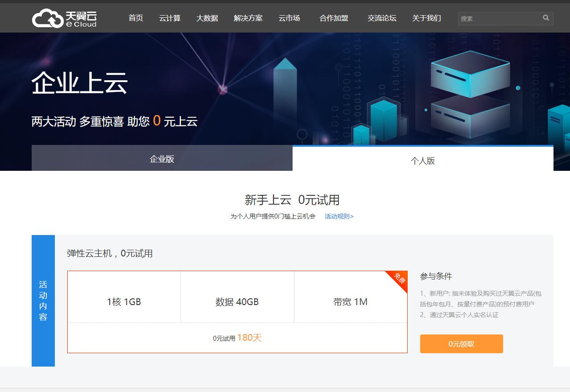
Task: Click the 带宽 1M spec cell
Action: point(350,302)
